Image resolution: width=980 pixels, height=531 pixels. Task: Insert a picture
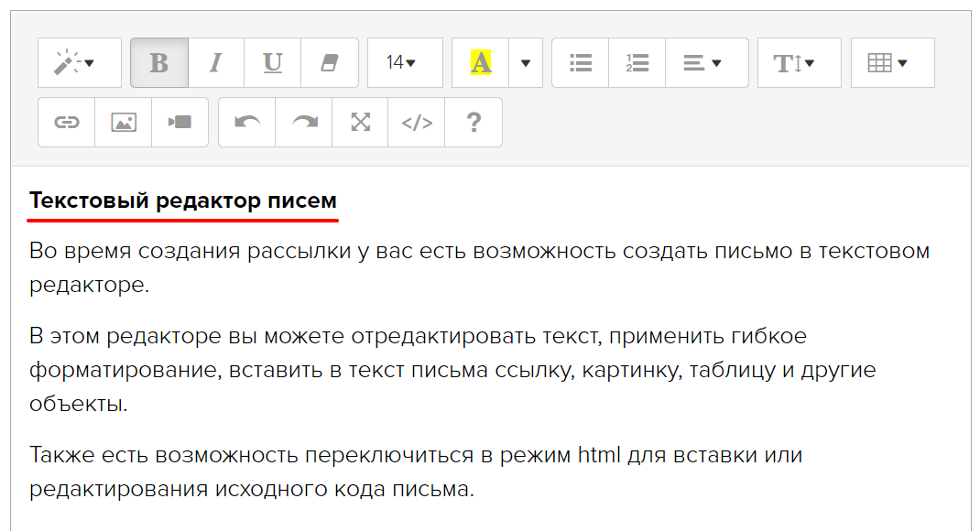(x=123, y=122)
